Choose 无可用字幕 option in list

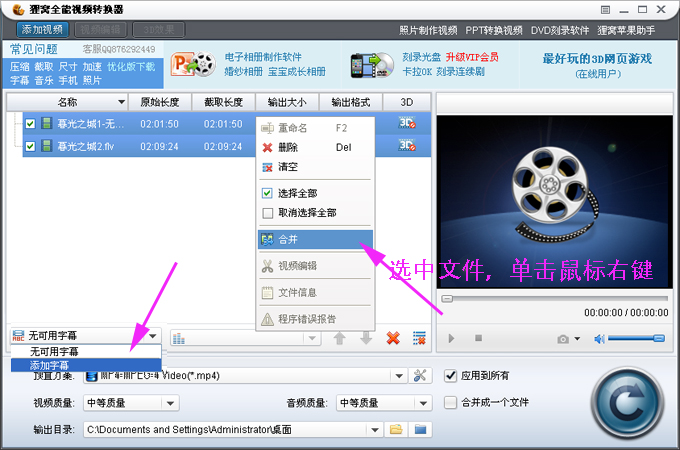click(x=86, y=352)
